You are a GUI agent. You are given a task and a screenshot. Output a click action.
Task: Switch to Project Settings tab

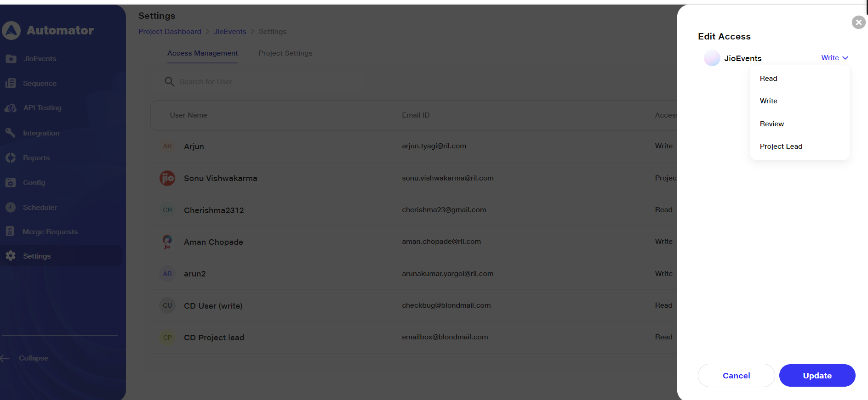click(x=285, y=53)
